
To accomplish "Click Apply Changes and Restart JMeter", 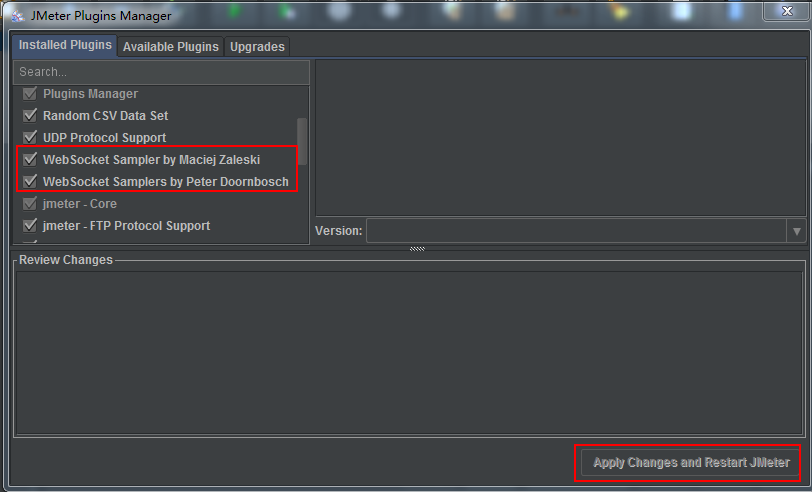I will (x=691, y=462).
